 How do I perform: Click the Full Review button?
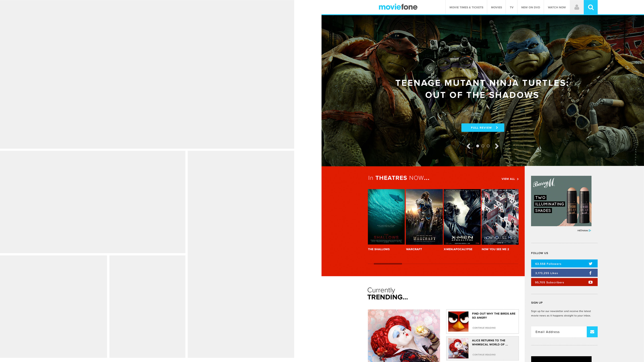coord(482,127)
